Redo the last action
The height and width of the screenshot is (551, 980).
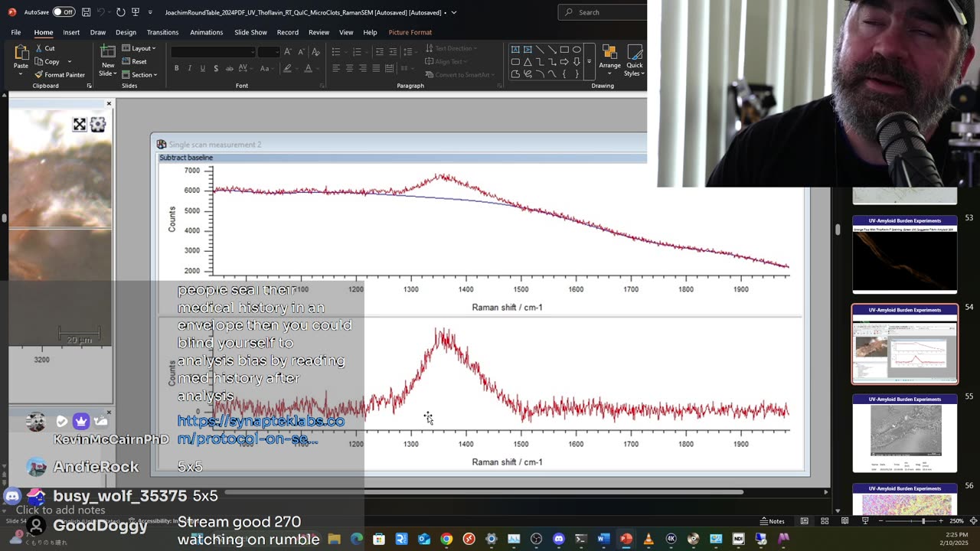pos(120,12)
